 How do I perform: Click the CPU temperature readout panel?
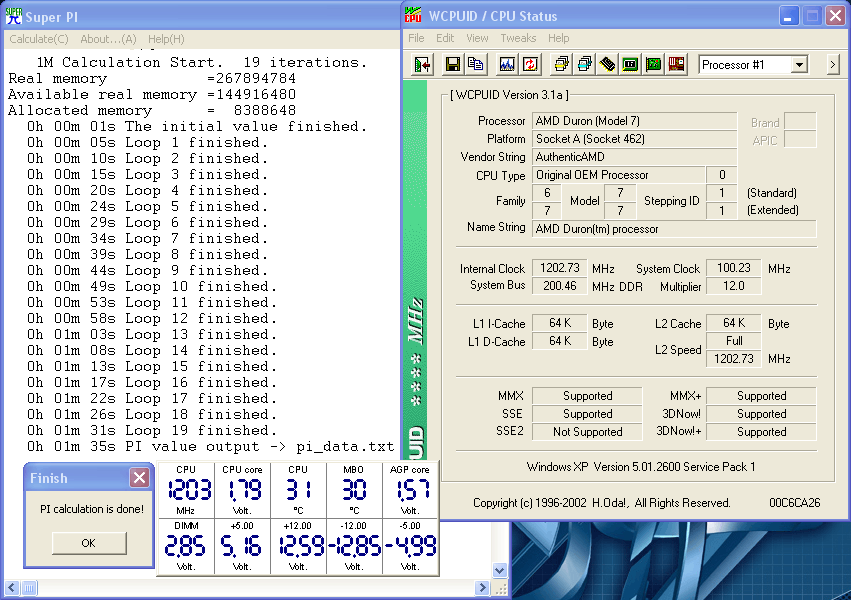(298, 488)
